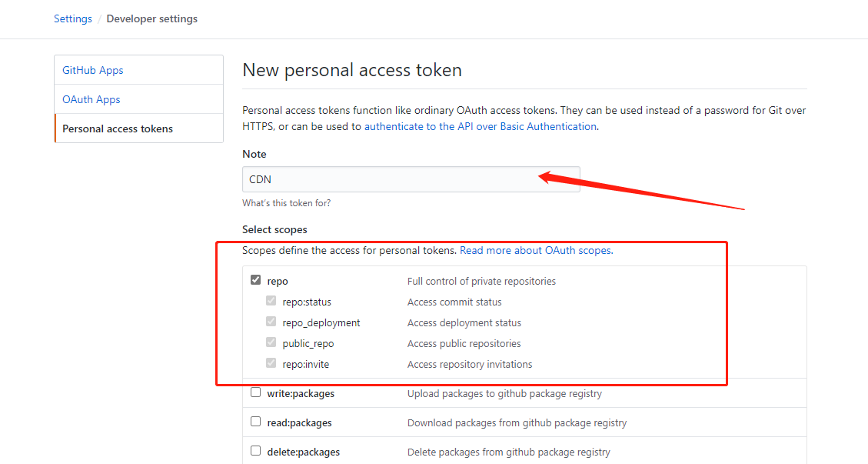
Task: Click the repo scope label text
Action: tap(278, 281)
